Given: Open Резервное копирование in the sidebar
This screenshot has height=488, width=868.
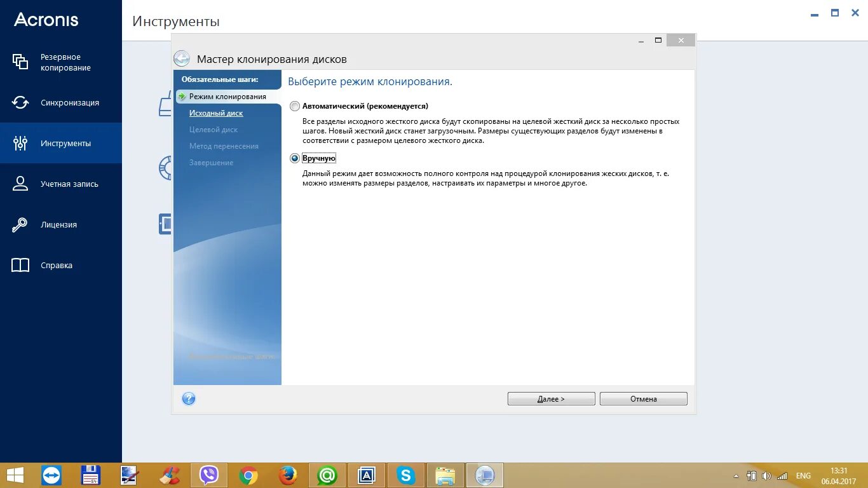Looking at the screenshot, I should tap(61, 62).
